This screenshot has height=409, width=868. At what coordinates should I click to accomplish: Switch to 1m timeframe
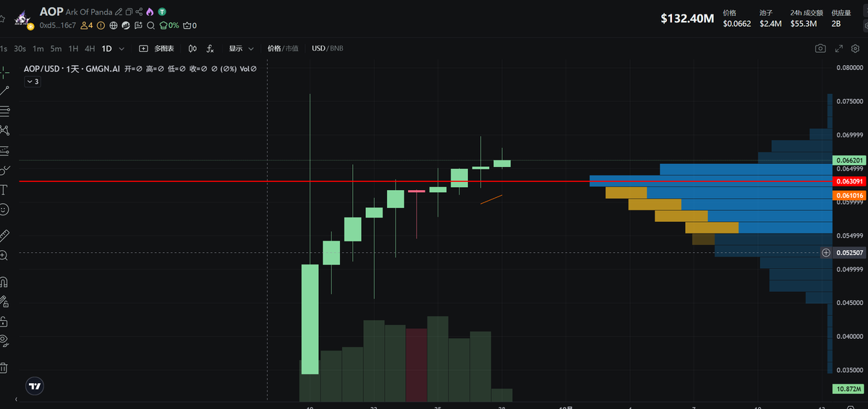(x=38, y=48)
